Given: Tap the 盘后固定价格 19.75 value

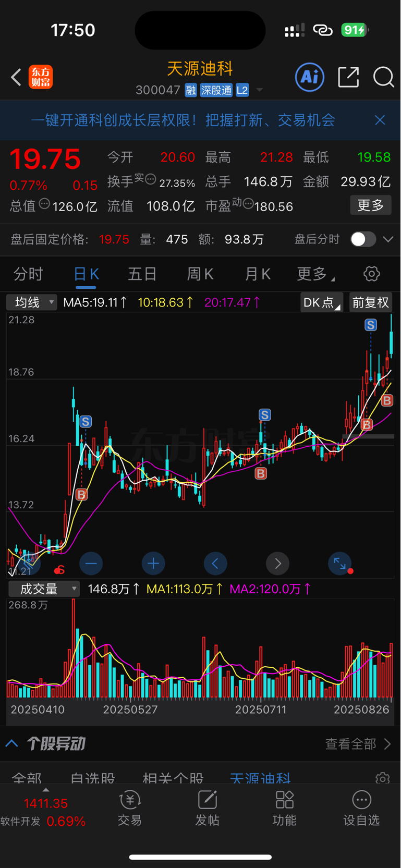Looking at the screenshot, I should [114, 239].
